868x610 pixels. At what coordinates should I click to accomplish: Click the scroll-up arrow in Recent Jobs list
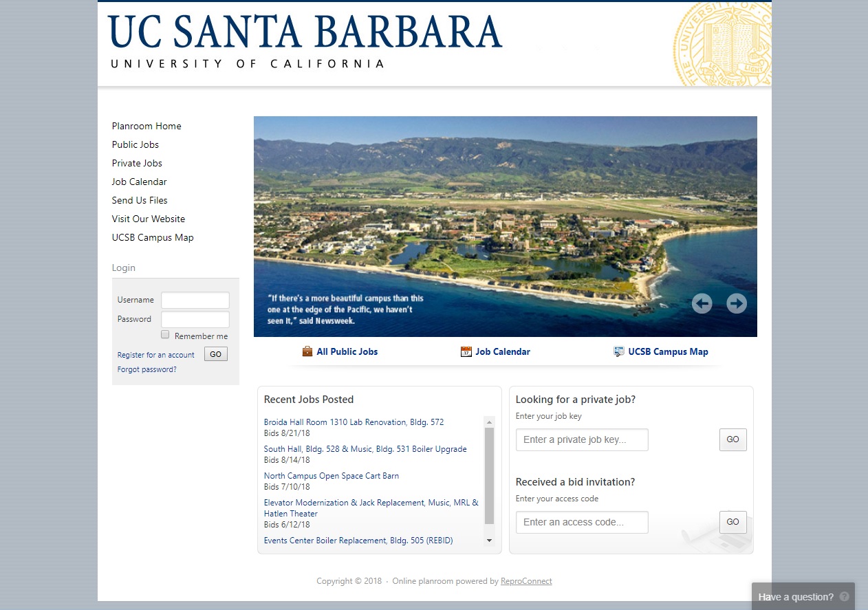point(490,422)
